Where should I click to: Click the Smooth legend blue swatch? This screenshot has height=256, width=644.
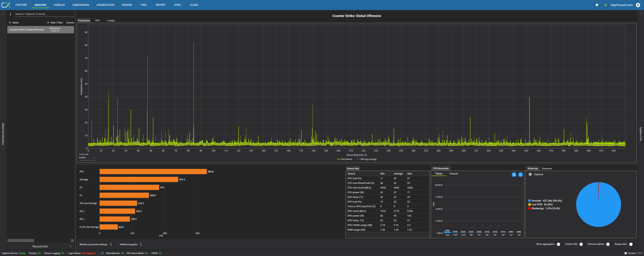pyautogui.click(x=529, y=201)
